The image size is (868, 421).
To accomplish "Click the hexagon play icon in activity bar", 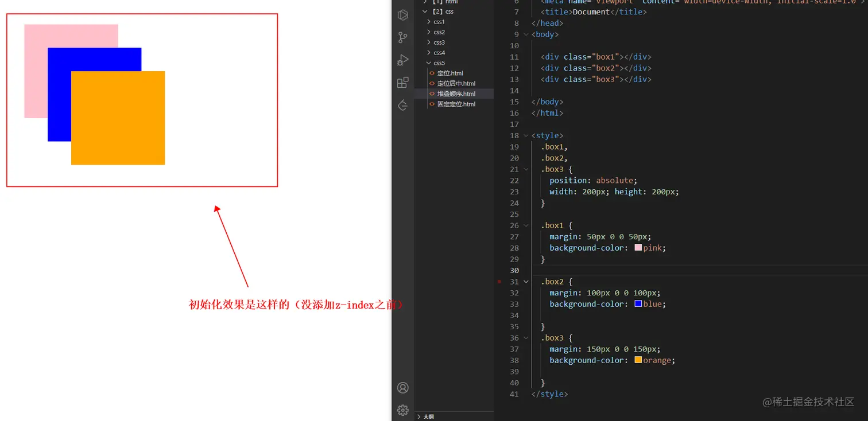I will click(402, 15).
